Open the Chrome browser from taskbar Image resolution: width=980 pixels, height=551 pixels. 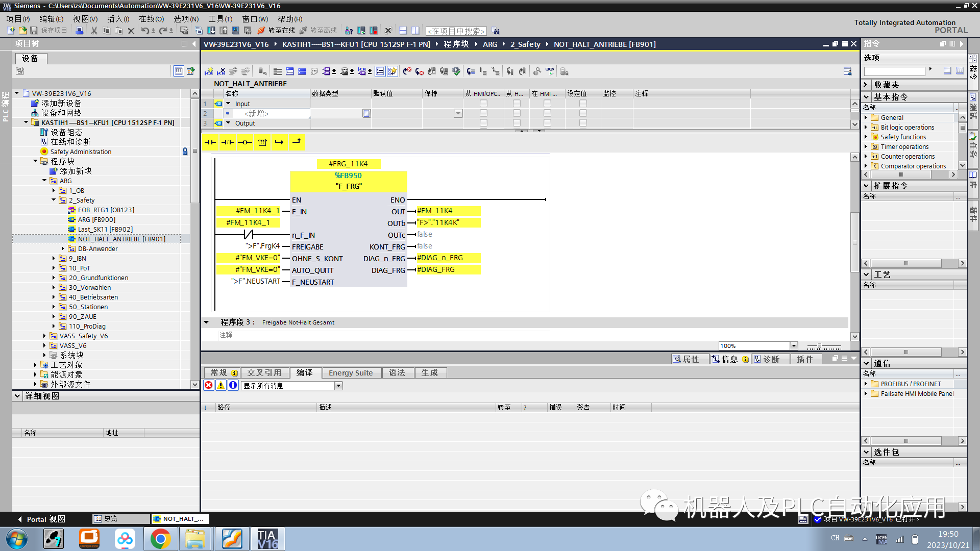pyautogui.click(x=160, y=539)
